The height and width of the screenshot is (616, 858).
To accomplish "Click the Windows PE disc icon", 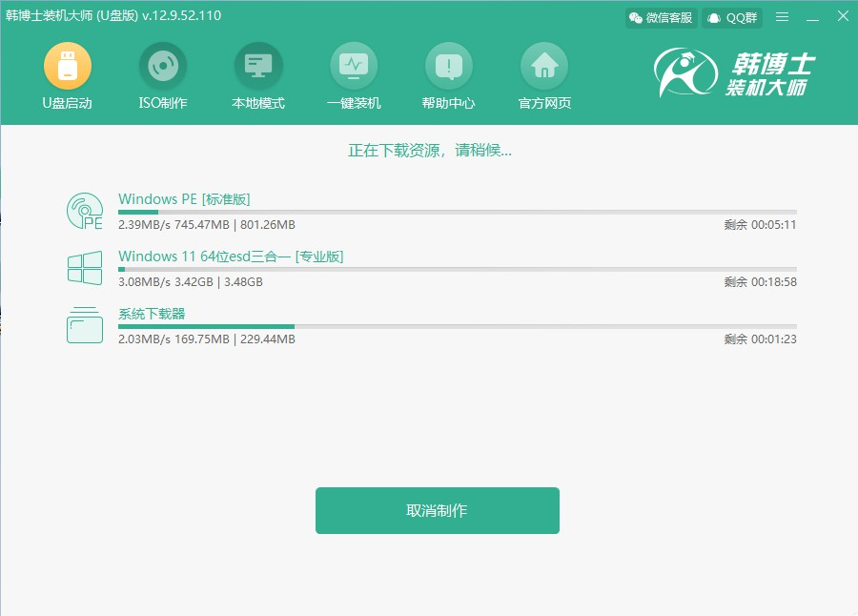I will 85,211.
